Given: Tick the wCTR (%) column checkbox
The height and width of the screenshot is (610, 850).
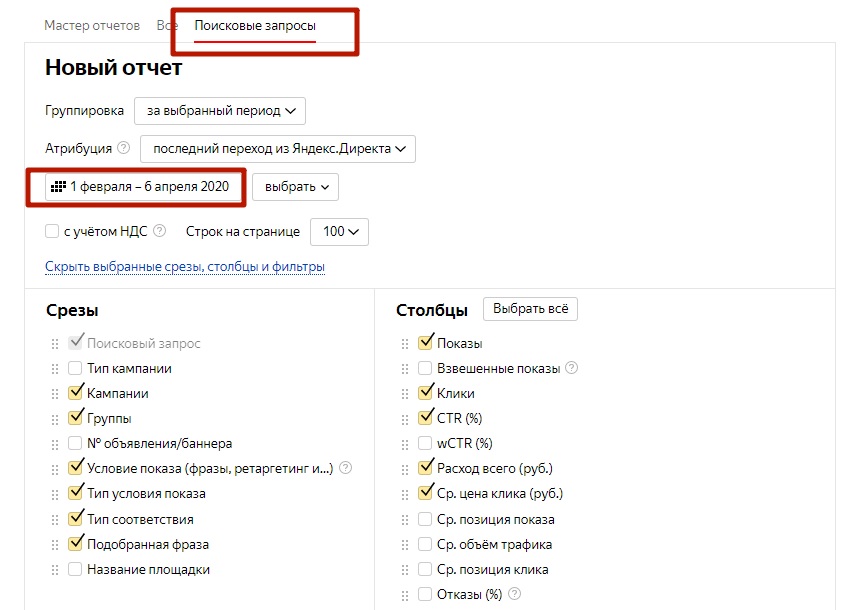Looking at the screenshot, I should [425, 443].
